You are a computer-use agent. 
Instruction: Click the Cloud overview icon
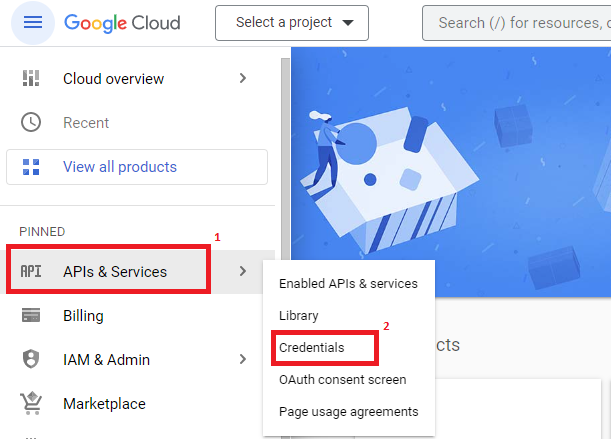click(x=31, y=79)
